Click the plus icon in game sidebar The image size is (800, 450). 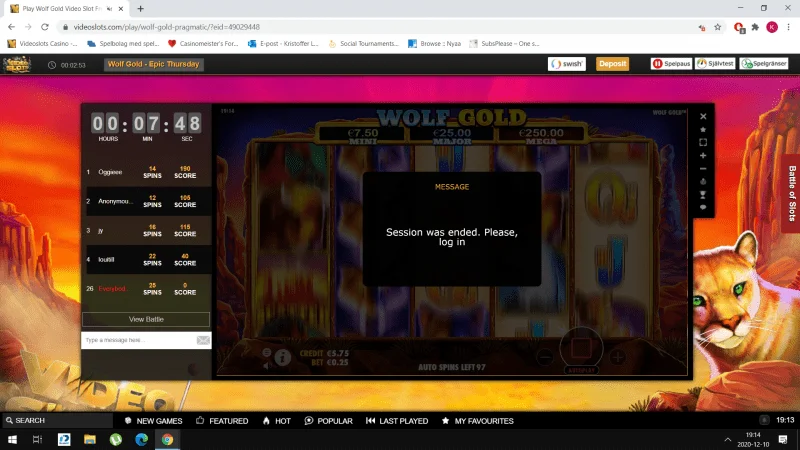(x=703, y=156)
